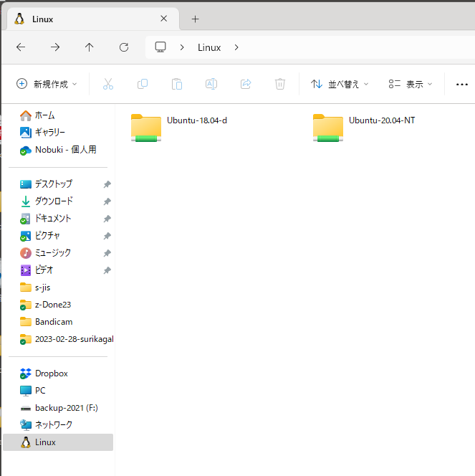Click the Delete trash can icon

[x=280, y=84]
